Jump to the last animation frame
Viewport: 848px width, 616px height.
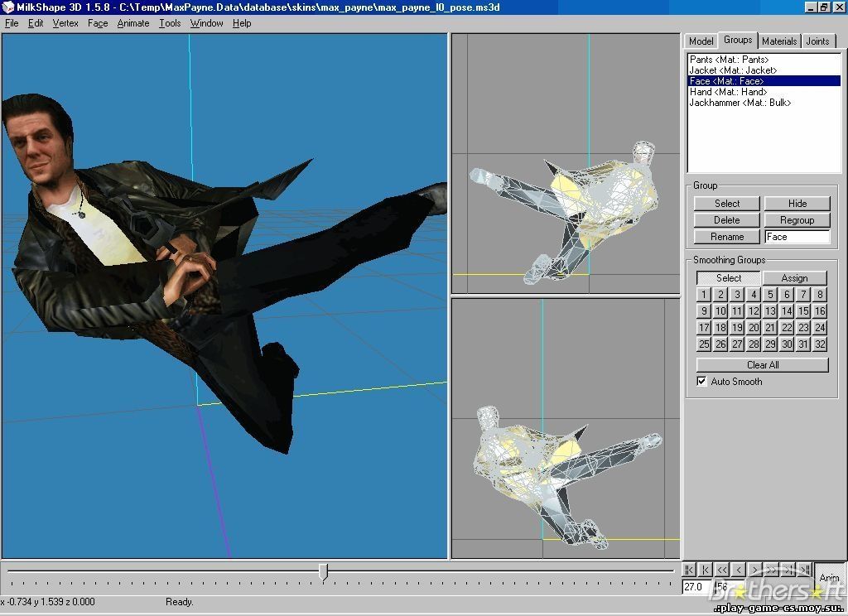tap(805, 570)
